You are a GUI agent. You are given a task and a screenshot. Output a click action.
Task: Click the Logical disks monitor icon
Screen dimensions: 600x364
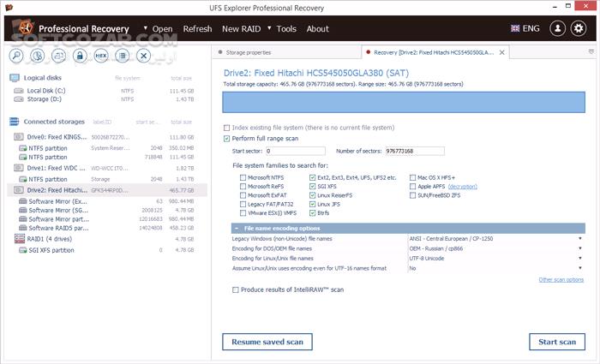(15, 78)
